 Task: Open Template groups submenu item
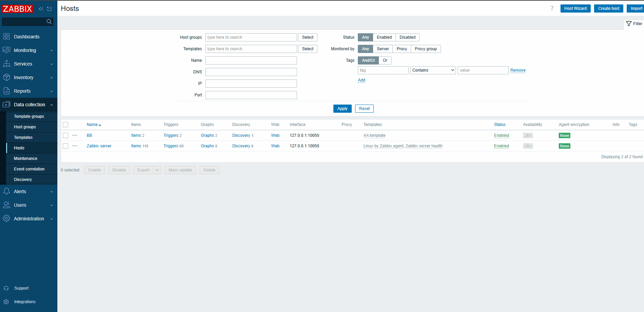tap(32, 116)
